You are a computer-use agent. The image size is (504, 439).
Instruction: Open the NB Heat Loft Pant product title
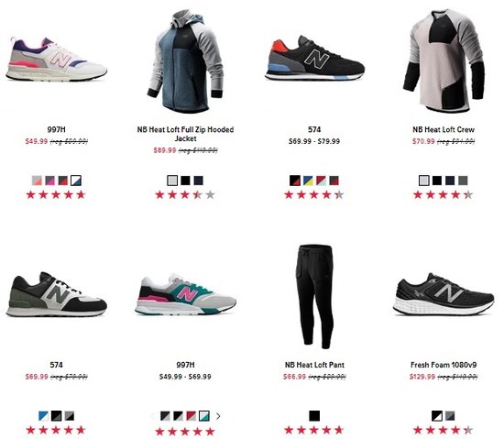[314, 365]
